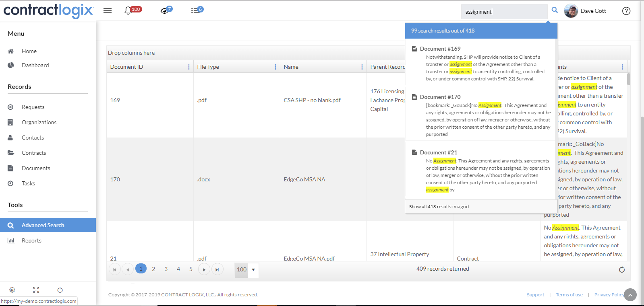Screen dimensions: 644x306
Task: Click the settings gear icon in sidebar
Action: pos(12,290)
